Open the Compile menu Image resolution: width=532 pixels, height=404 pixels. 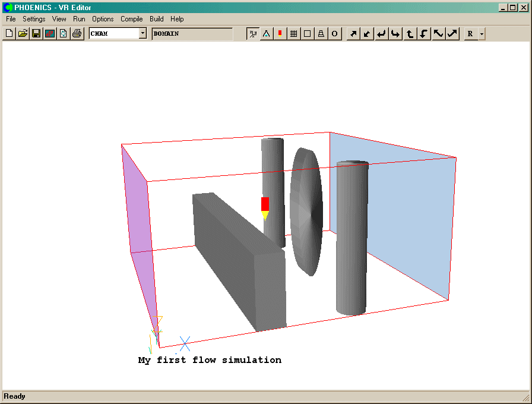132,19
